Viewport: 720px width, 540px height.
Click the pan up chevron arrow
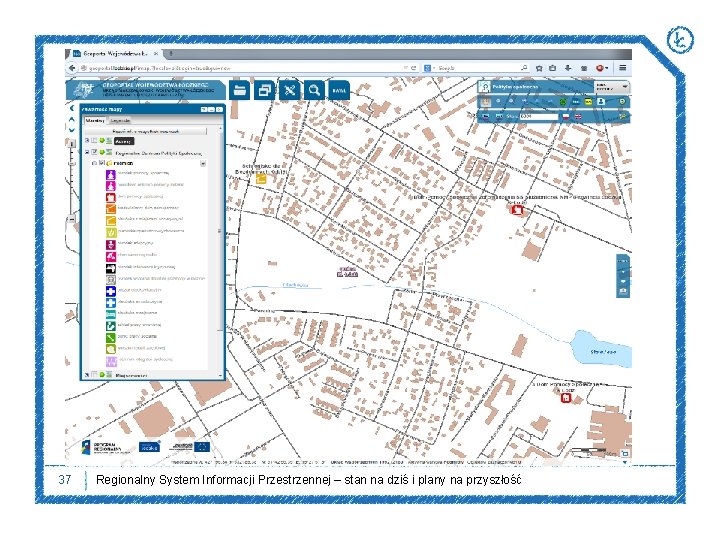72,119
